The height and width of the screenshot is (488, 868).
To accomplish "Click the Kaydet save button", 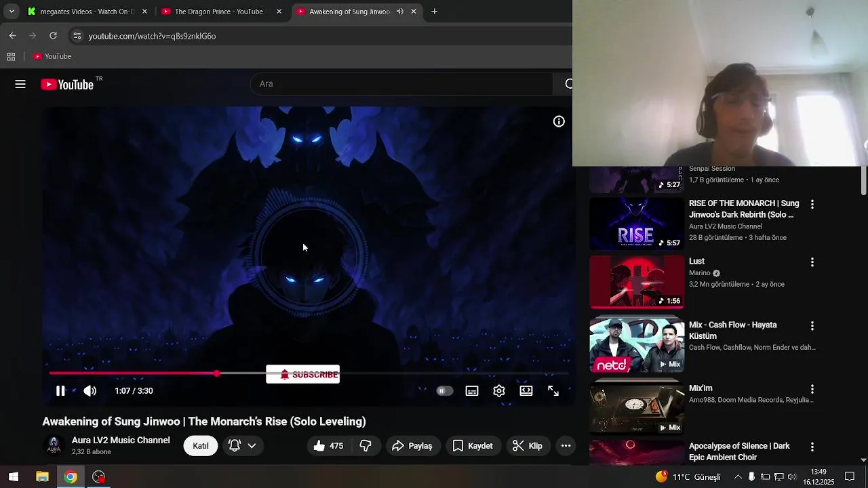I will 473,445.
